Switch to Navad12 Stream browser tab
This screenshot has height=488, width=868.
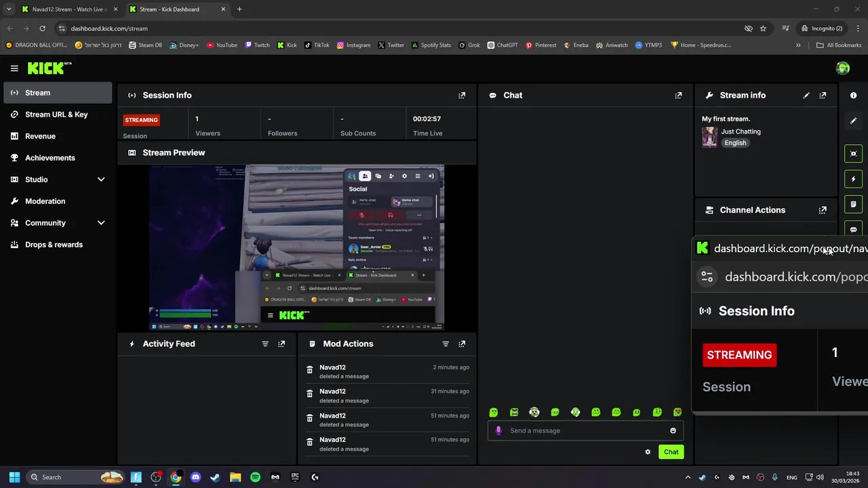tap(70, 9)
